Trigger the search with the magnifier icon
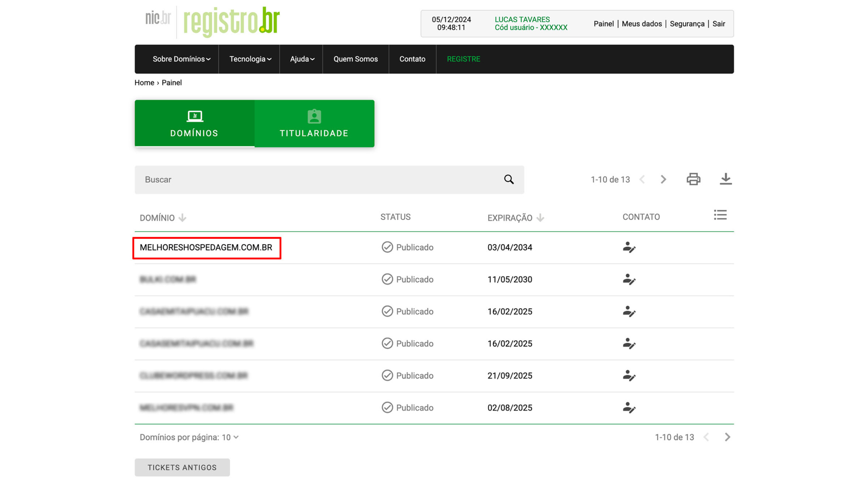Screen dimensions: 868x483 pyautogui.click(x=509, y=179)
